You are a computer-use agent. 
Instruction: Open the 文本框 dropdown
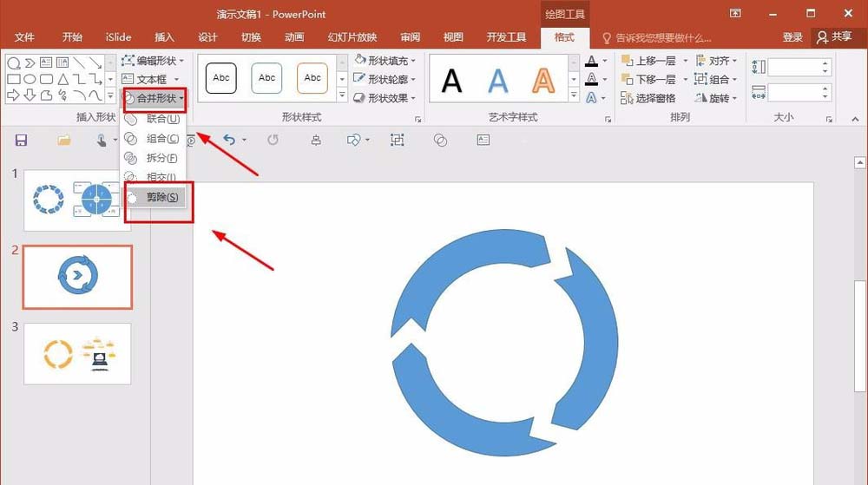click(x=150, y=79)
